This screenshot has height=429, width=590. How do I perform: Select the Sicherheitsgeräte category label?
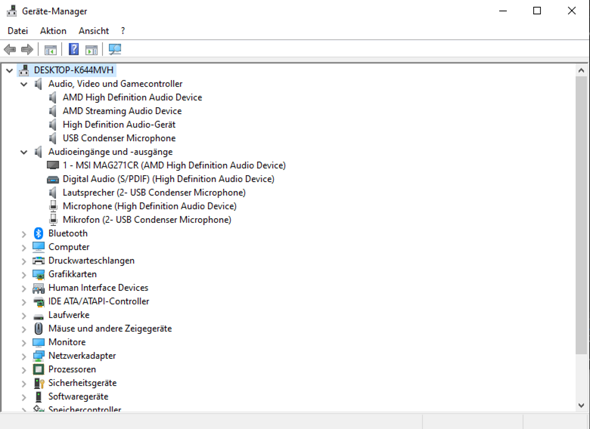tap(82, 383)
